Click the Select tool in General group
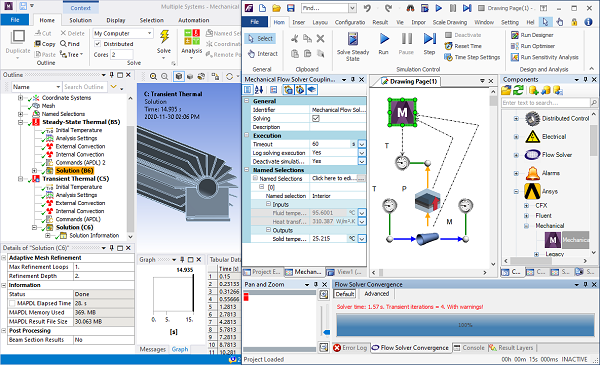 pos(260,39)
